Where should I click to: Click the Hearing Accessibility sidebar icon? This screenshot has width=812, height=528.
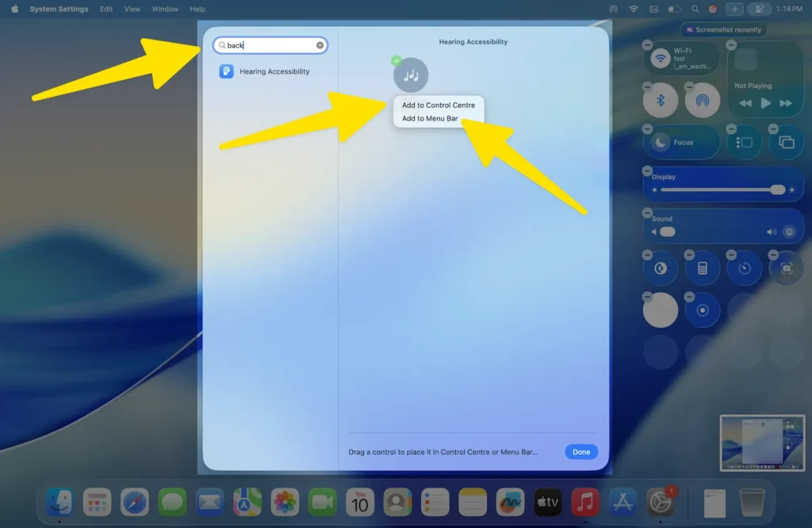point(227,71)
